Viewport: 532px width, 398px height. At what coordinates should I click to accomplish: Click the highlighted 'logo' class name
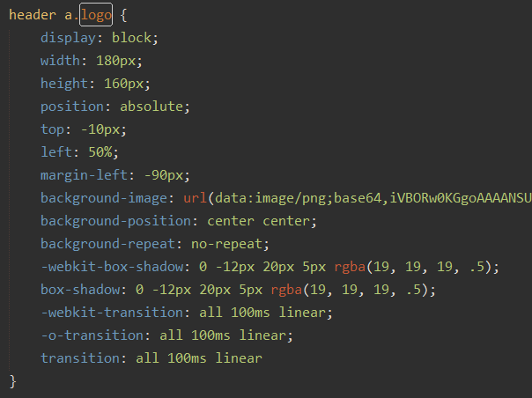(95, 16)
